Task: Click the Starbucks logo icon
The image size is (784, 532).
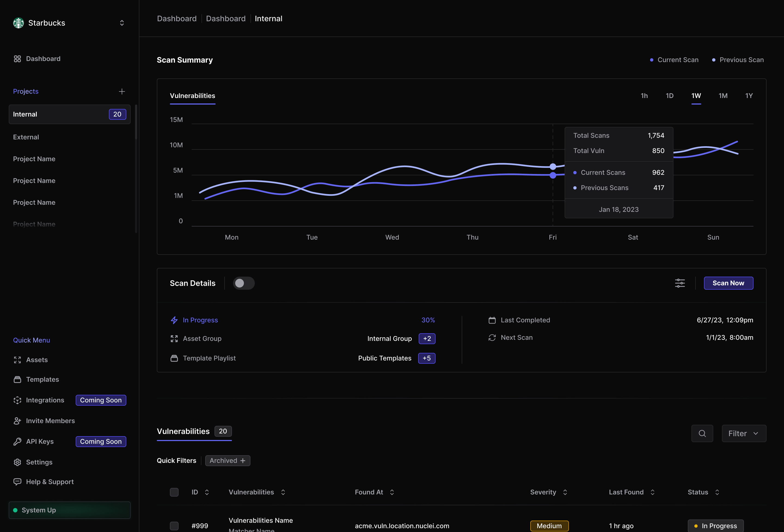Action: tap(19, 23)
